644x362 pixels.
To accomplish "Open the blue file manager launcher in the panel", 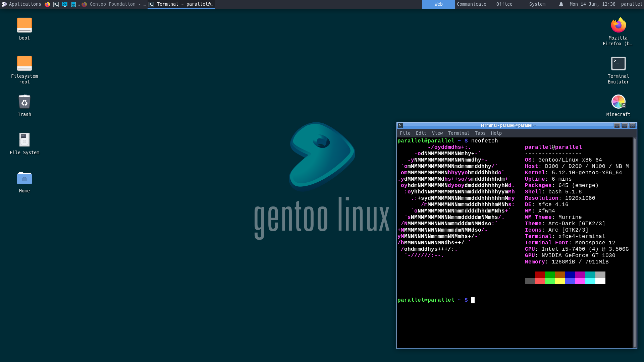I will click(73, 4).
